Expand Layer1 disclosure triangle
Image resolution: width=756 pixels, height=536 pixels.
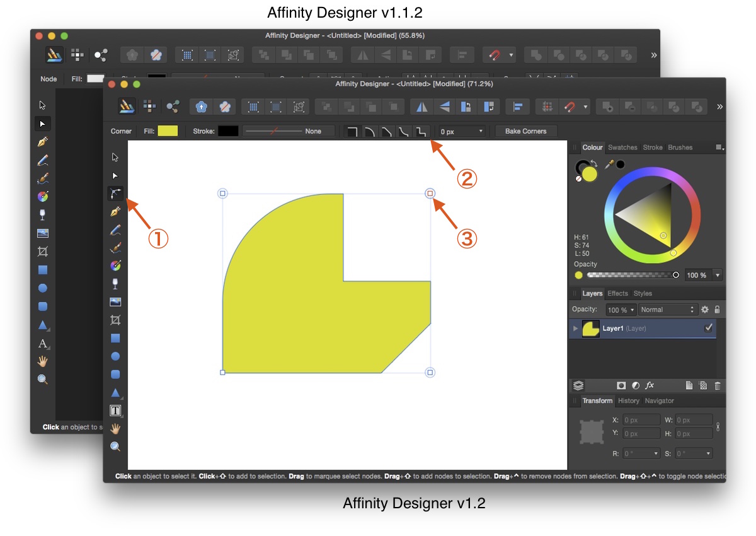pos(575,329)
